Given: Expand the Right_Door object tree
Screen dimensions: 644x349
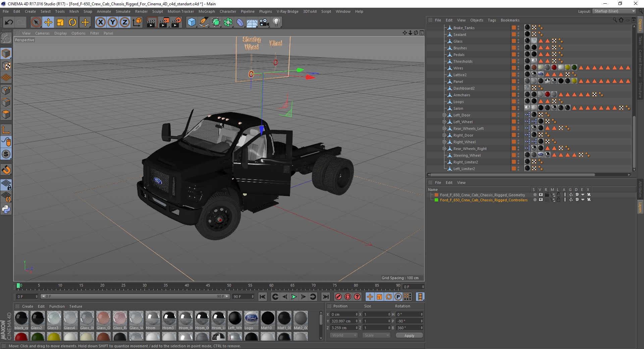Looking at the screenshot, I should click(x=444, y=135).
